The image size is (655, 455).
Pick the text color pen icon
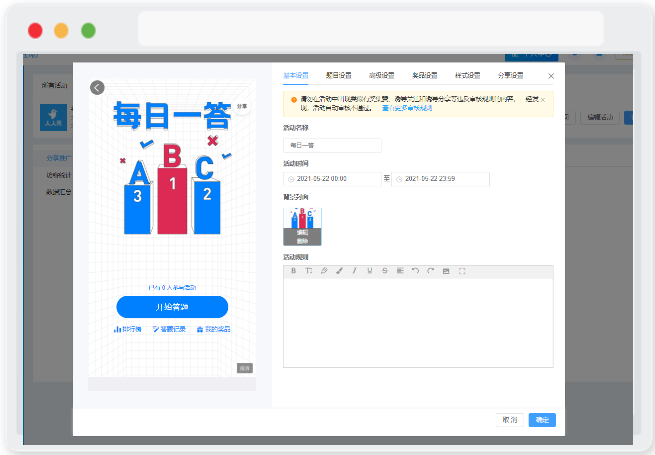point(324,271)
